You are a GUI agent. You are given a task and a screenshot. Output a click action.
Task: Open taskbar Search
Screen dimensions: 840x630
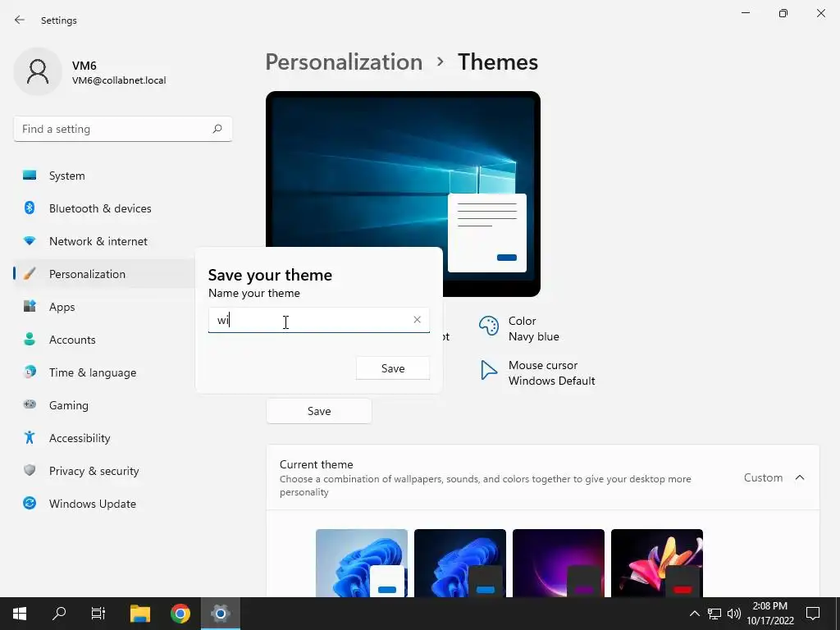(x=59, y=614)
